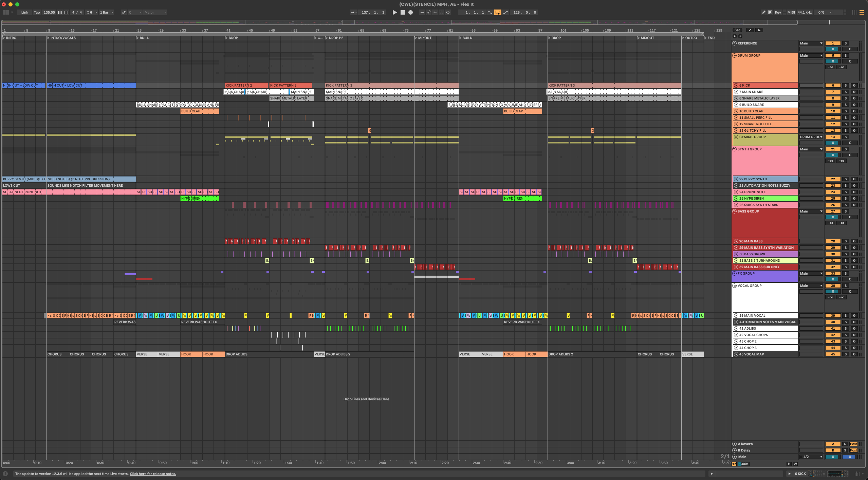Click the Stop transport button
868x480 pixels.
click(403, 13)
